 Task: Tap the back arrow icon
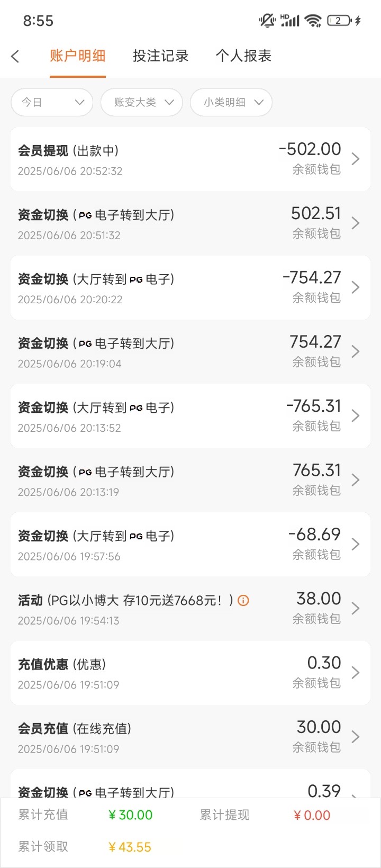(15, 56)
